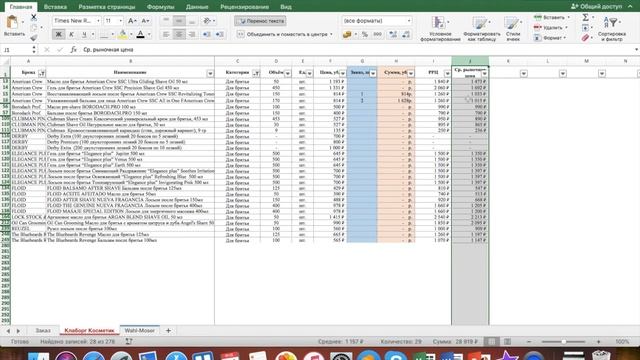Switch to the Рецензирование tab
Viewport: 640px width, 360px height.
tap(244, 7)
